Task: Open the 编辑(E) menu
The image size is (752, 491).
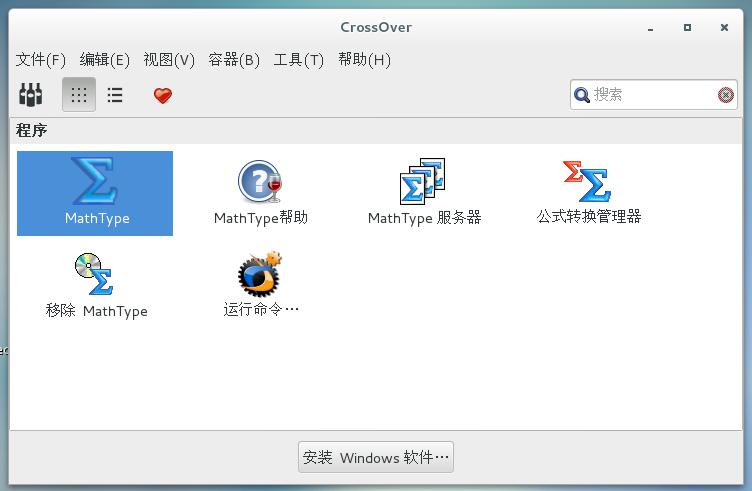Action: click(105, 60)
